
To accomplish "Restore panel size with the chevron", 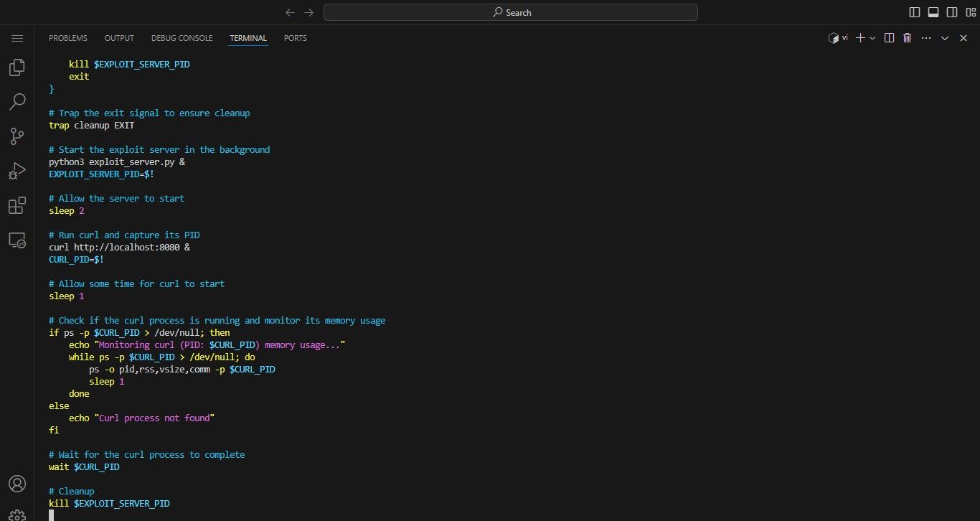I will click(945, 38).
